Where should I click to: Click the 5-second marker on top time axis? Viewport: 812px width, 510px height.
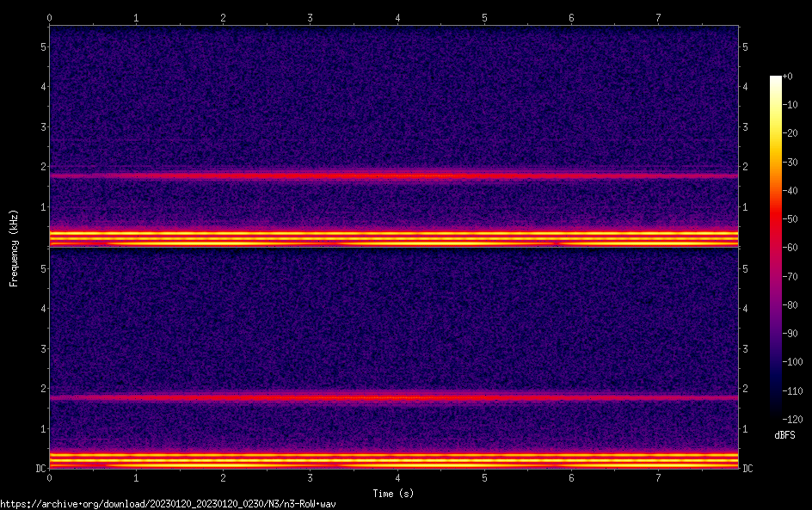point(484,17)
